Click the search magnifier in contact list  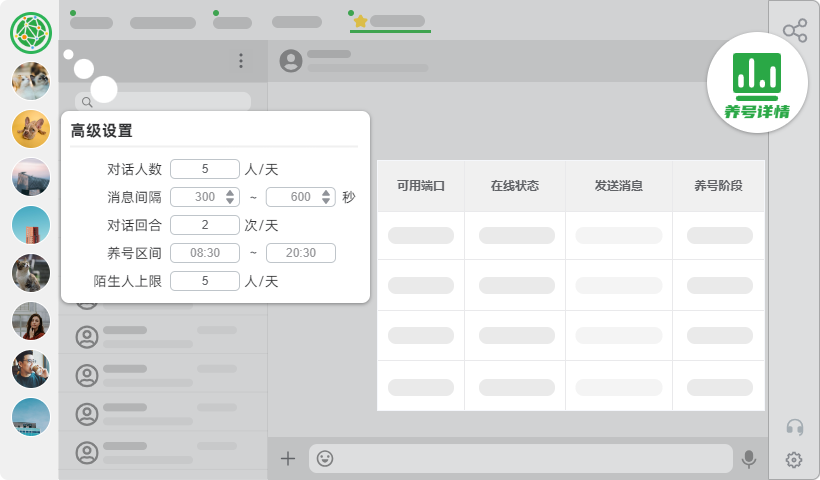(87, 102)
